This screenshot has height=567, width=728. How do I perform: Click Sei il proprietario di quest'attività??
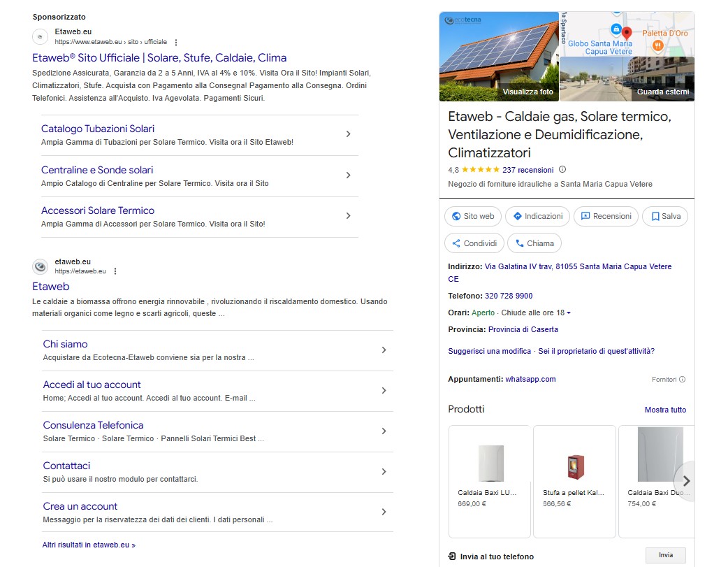(596, 352)
